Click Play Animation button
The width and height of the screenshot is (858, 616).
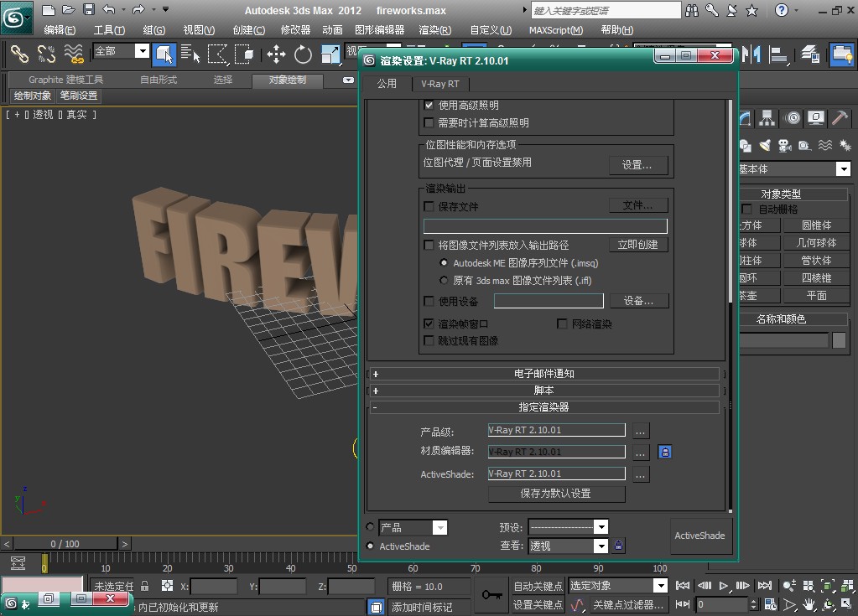tap(724, 586)
